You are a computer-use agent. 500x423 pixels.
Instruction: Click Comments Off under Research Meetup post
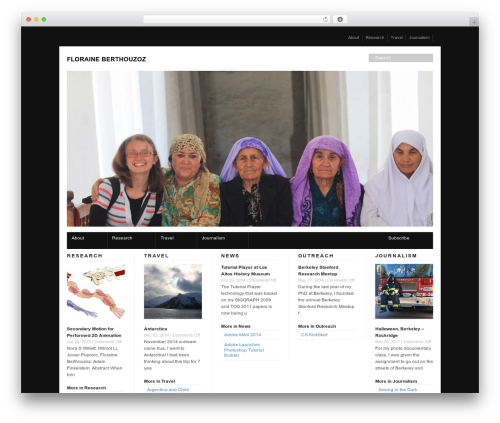coord(340,280)
